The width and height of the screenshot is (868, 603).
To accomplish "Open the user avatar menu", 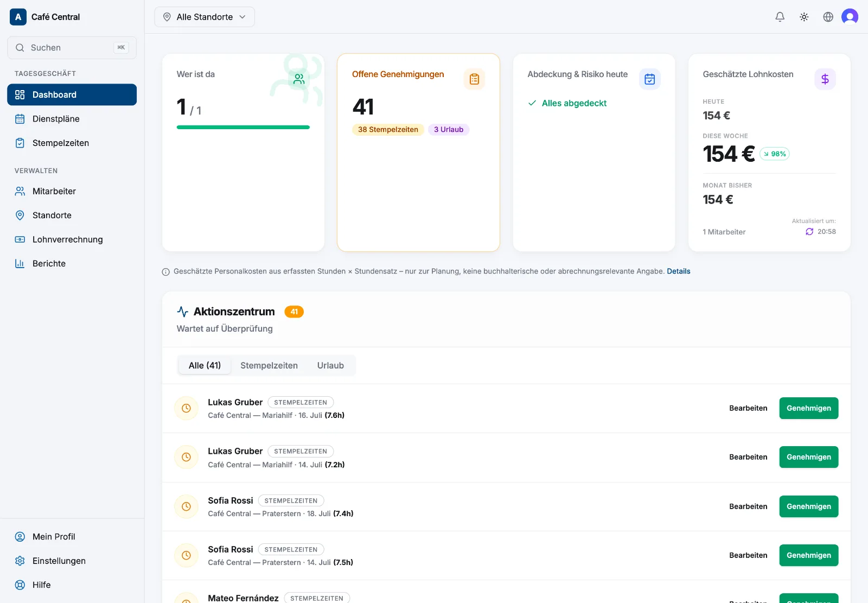I will coord(850,17).
